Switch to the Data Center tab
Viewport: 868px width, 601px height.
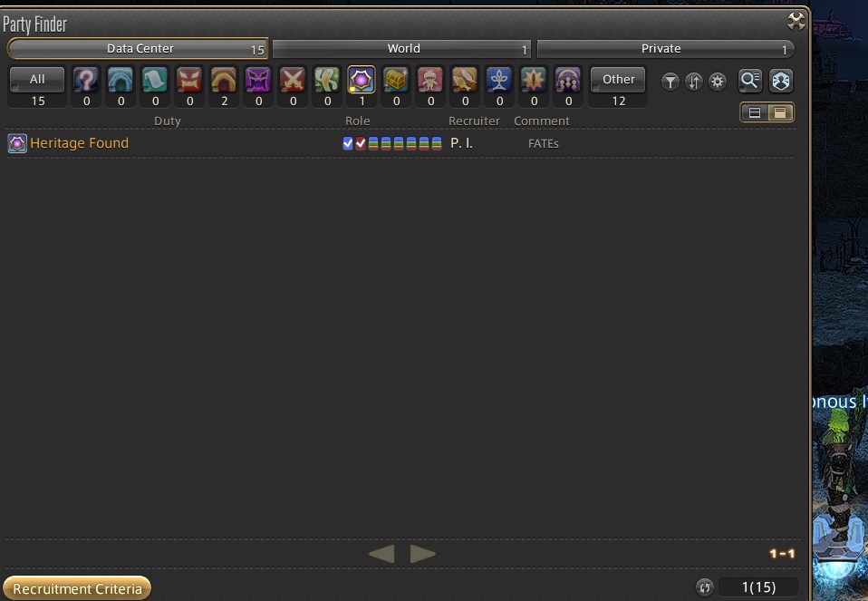coord(139,49)
